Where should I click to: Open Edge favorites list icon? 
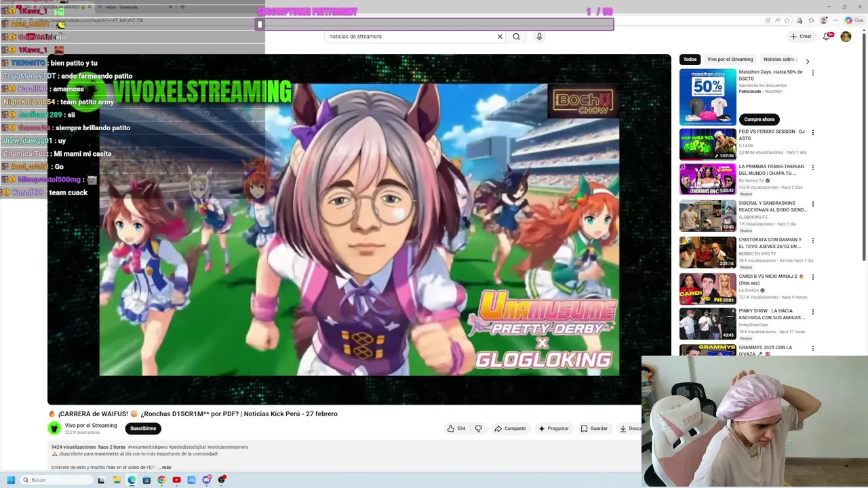pyautogui.click(x=810, y=20)
